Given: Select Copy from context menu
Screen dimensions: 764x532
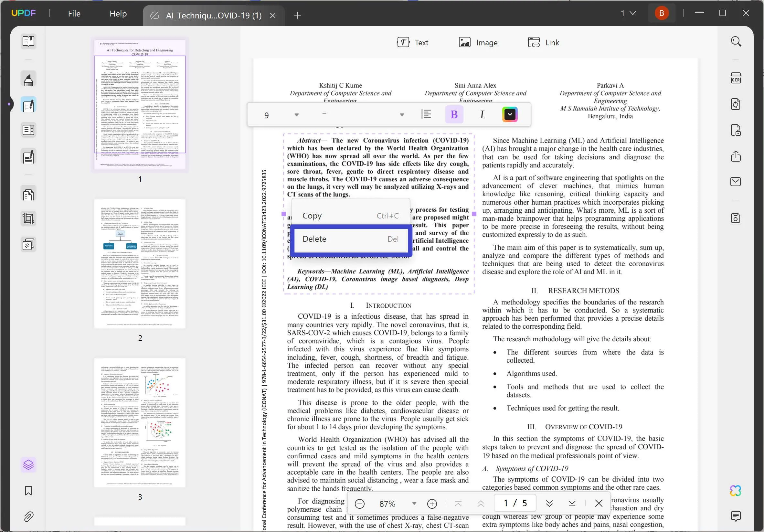Looking at the screenshot, I should (x=311, y=216).
